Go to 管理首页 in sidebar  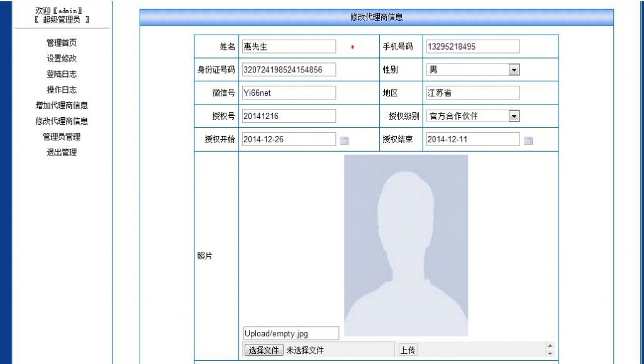[61, 43]
